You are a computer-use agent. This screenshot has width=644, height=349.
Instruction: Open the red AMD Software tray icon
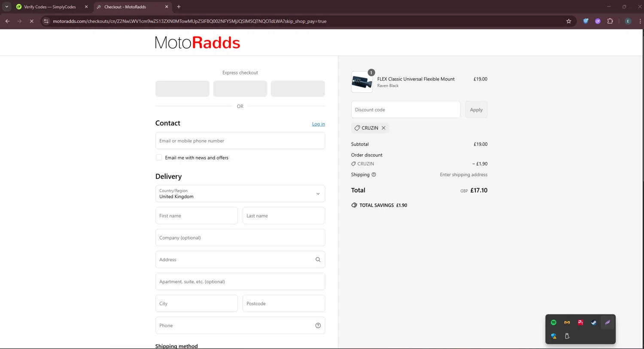click(x=580, y=322)
